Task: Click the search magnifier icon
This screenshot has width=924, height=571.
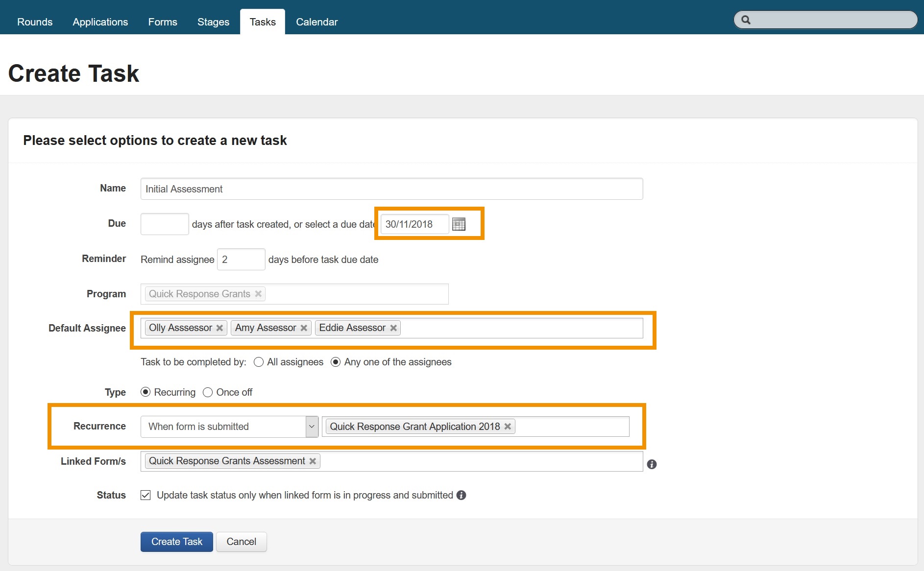Action: point(746,20)
